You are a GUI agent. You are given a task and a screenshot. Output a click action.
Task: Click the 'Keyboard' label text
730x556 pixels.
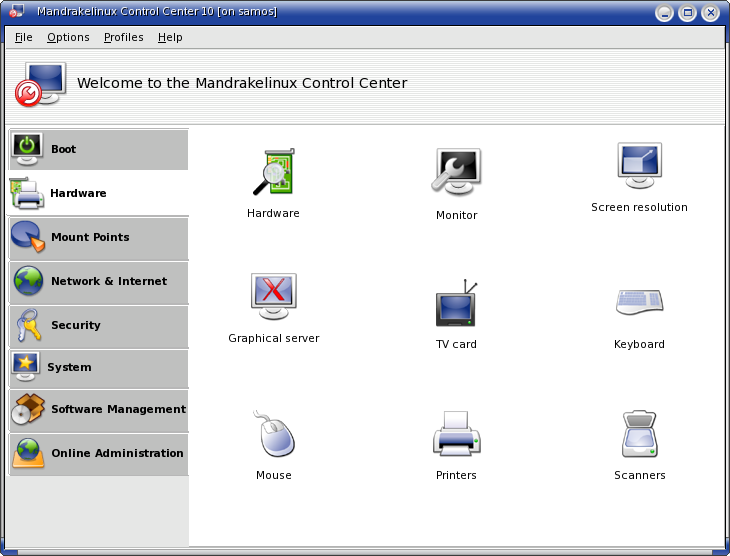coord(639,344)
